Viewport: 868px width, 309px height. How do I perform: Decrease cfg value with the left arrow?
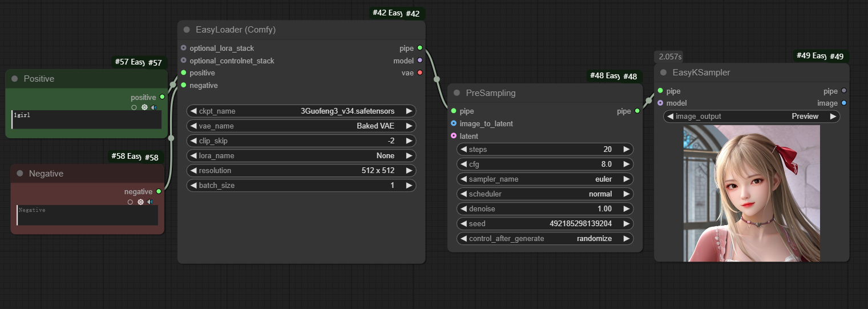tap(464, 164)
